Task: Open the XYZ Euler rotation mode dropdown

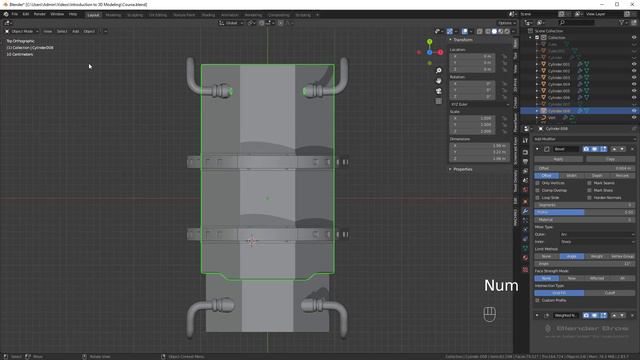Action: coord(480,104)
